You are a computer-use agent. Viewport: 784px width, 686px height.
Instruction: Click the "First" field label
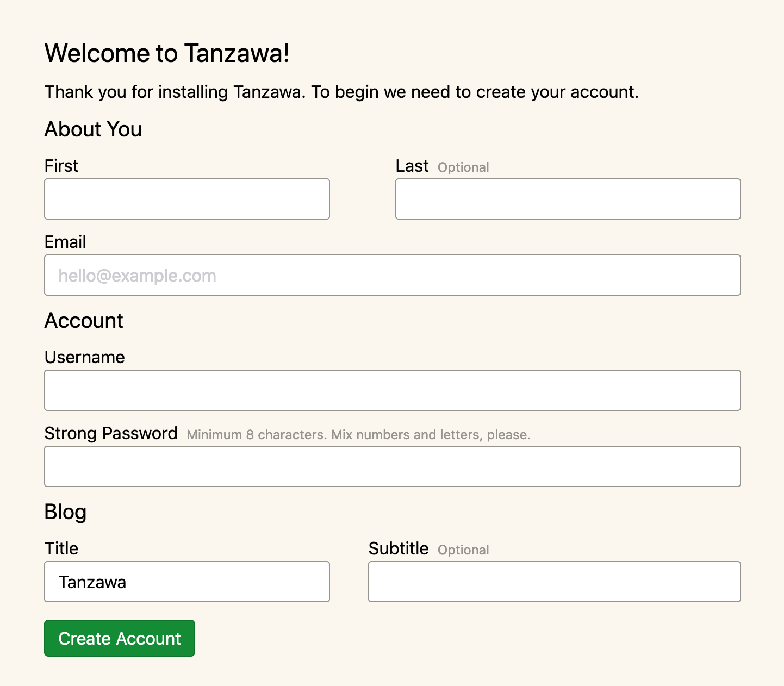(x=61, y=166)
